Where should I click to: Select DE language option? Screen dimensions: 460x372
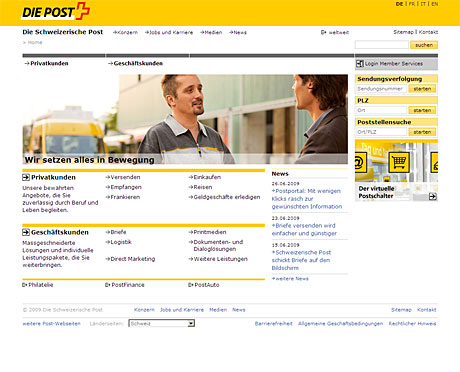tap(399, 4)
